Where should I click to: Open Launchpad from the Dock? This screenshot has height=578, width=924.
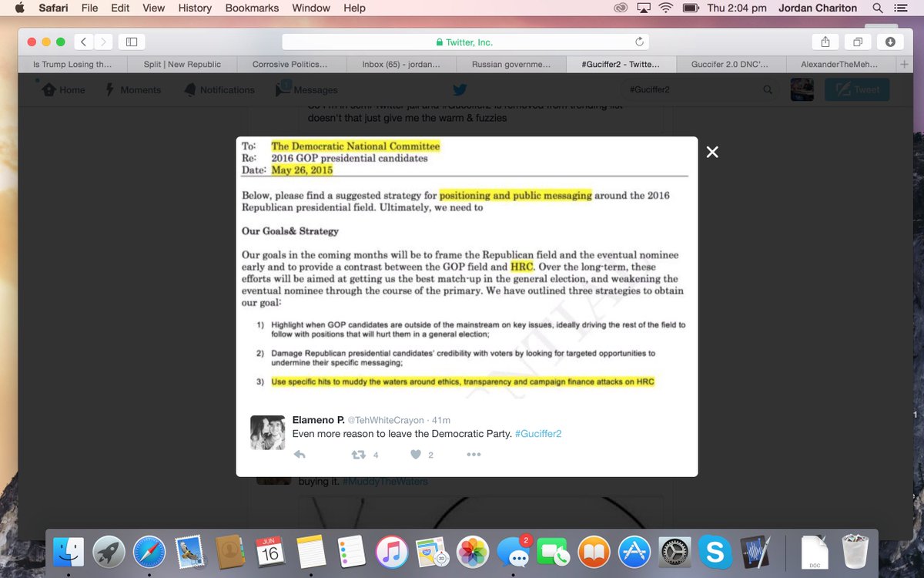pyautogui.click(x=109, y=552)
